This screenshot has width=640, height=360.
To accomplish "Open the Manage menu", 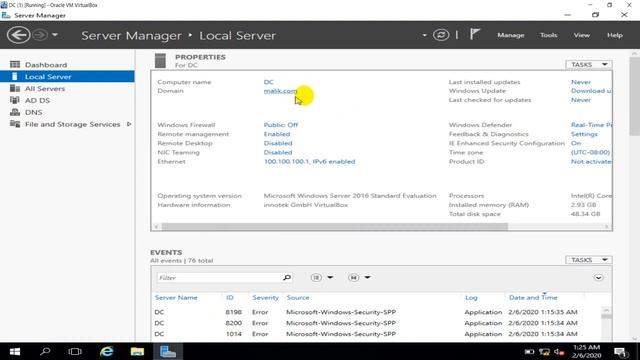I will pyautogui.click(x=511, y=35).
